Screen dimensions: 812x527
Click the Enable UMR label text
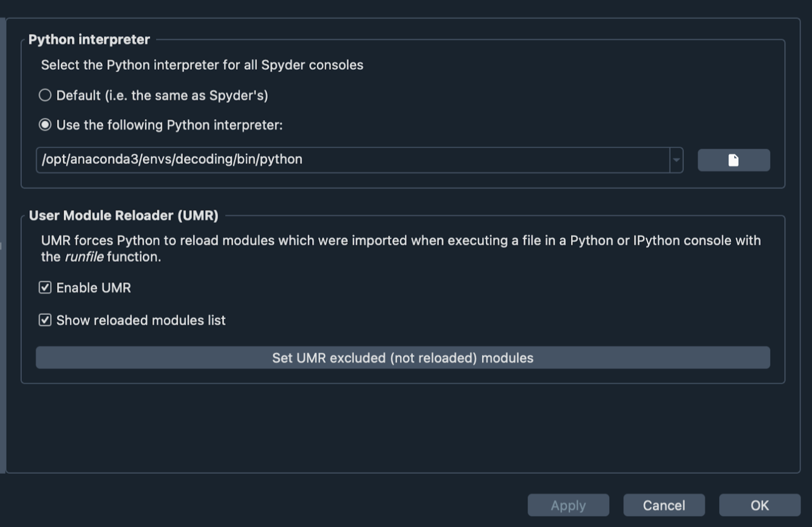pos(94,288)
